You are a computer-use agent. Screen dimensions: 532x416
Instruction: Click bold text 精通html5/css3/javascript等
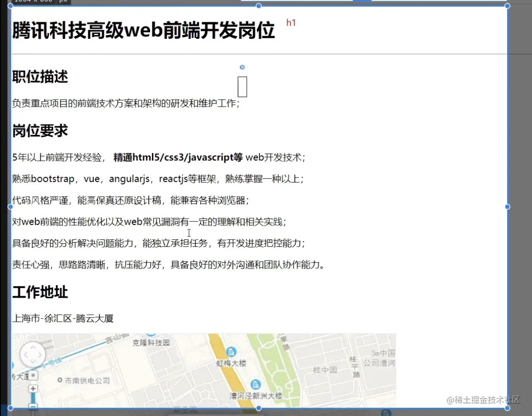(178, 157)
